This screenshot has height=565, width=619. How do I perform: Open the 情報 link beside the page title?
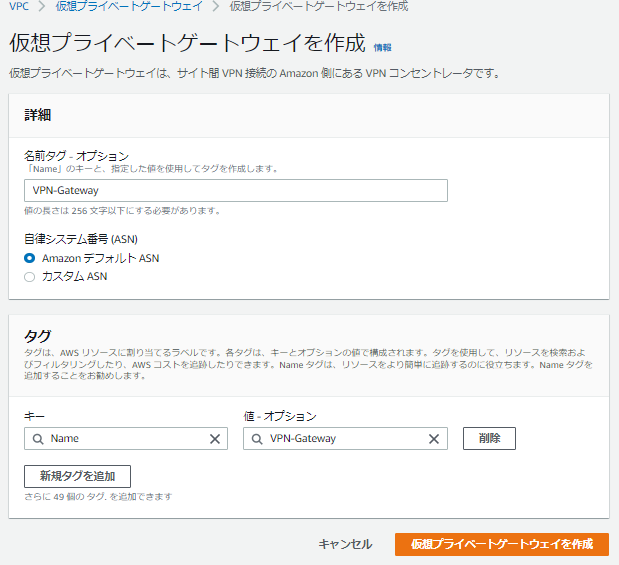coord(382,47)
